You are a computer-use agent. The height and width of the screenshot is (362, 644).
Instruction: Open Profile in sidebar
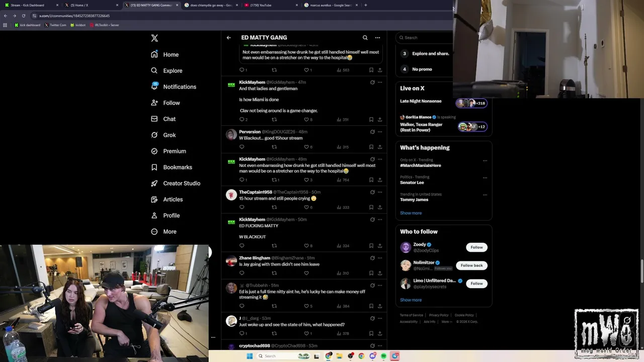165,215
